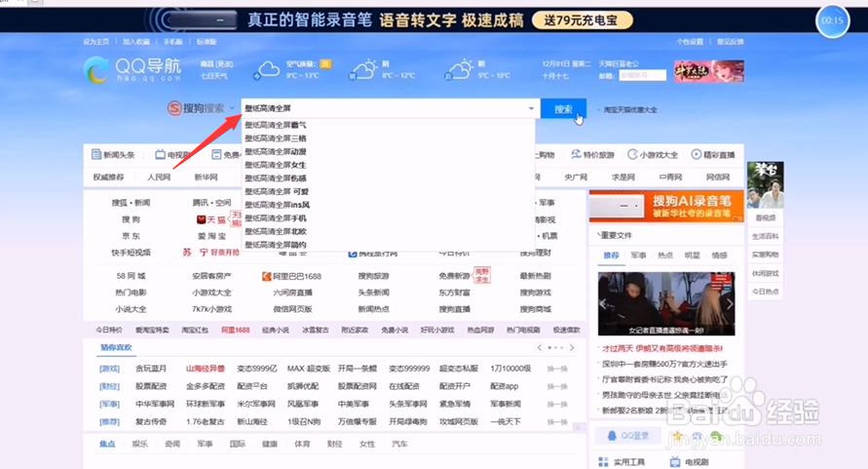This screenshot has height=469, width=868.
Task: Open the search engine selector arrow beside 搜狗搜索
Action: 232,108
